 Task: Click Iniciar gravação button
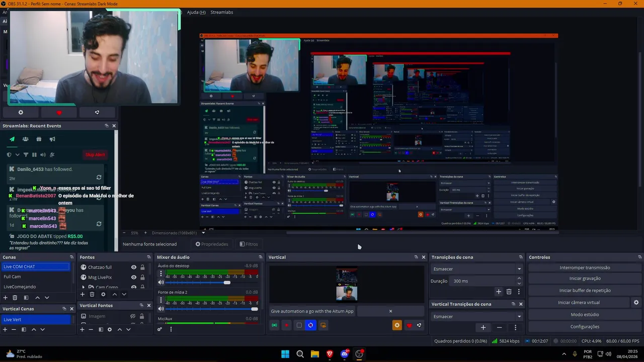585,279
